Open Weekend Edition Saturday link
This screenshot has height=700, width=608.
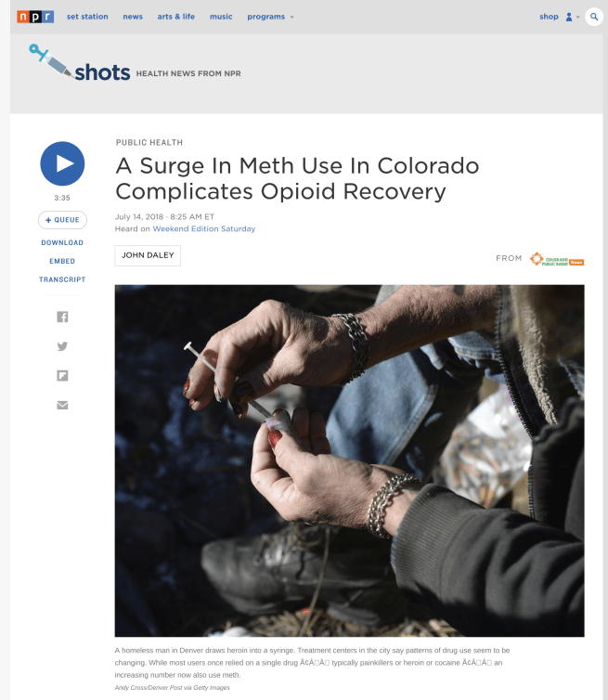click(x=204, y=228)
